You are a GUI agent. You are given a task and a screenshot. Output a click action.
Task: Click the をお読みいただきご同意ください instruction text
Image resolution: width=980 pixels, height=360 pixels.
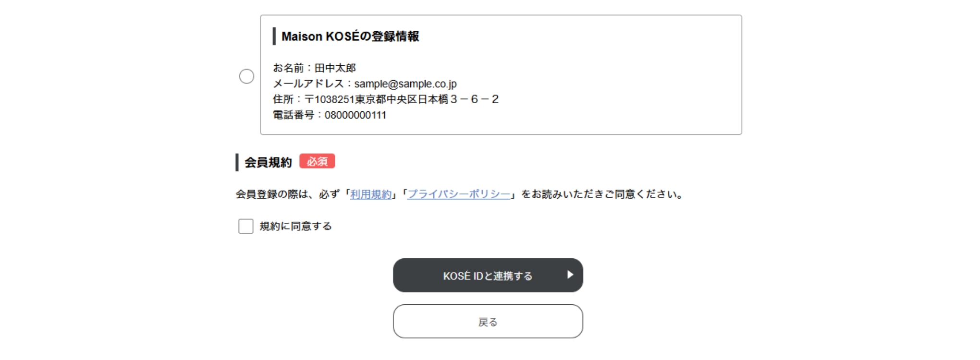pos(602,194)
